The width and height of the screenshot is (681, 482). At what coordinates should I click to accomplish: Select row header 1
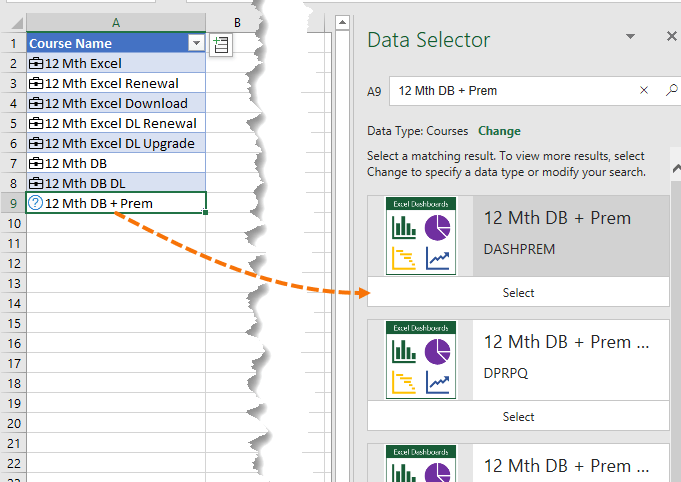13,43
